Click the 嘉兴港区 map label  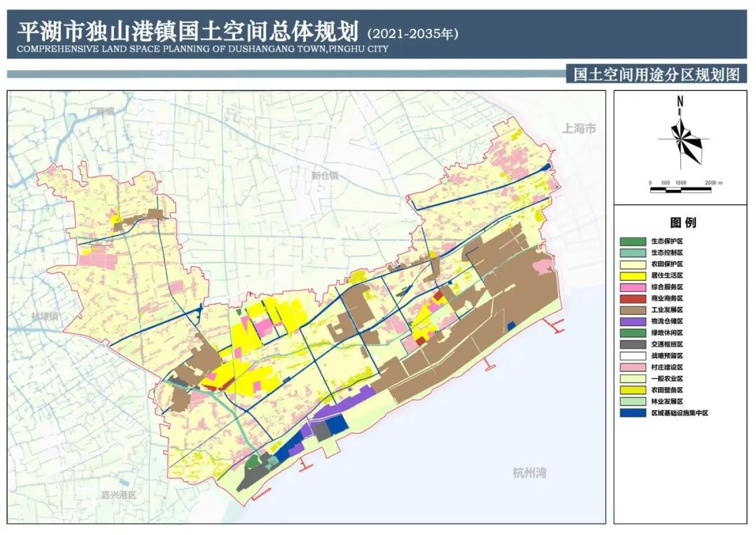[118, 495]
